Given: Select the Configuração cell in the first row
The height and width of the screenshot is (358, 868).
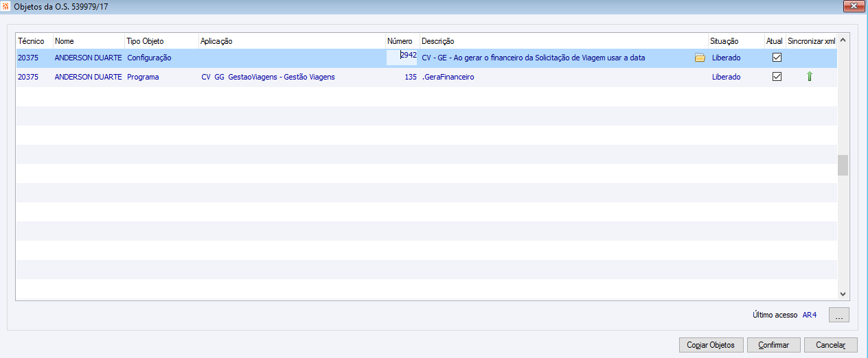Looking at the screenshot, I should point(149,58).
